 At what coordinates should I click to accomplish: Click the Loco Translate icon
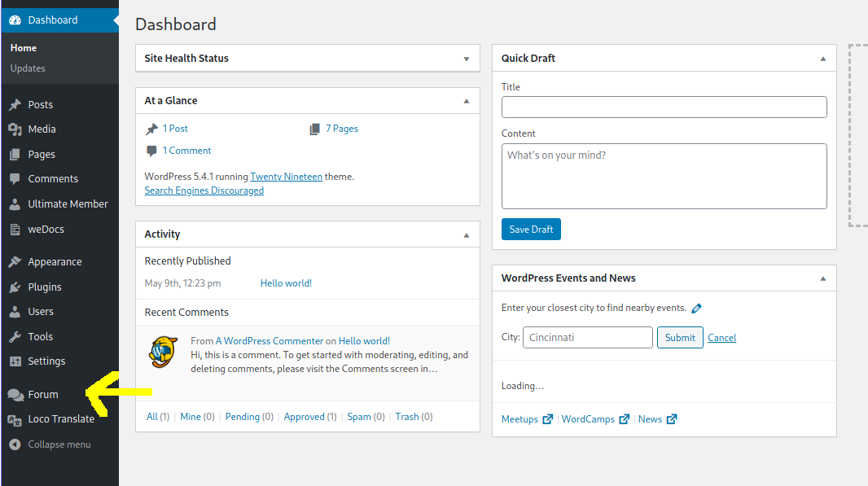[15, 419]
